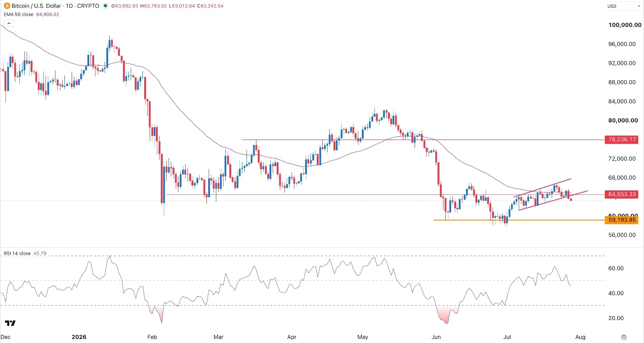
Task: Click the TradingView logo at bottom left
Action: (10, 324)
